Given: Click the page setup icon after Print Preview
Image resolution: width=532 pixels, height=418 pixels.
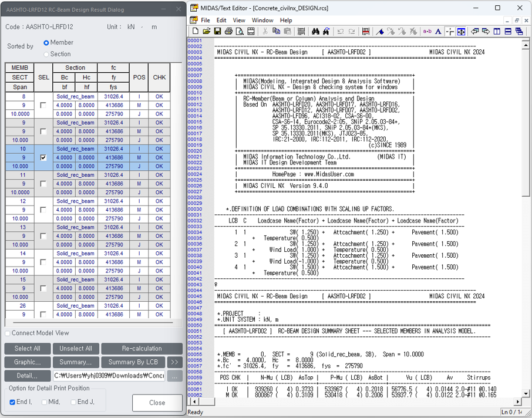Looking at the screenshot, I should point(251,32).
